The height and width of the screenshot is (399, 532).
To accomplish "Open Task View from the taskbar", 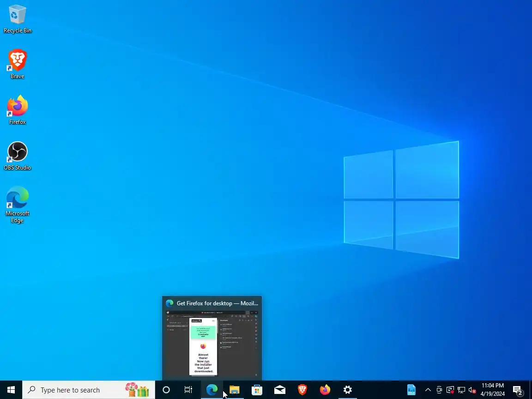I will pyautogui.click(x=188, y=390).
